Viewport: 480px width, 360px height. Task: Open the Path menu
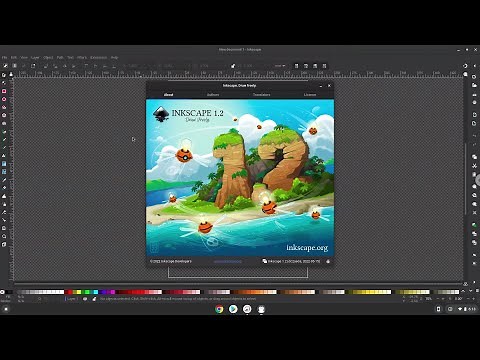point(60,58)
